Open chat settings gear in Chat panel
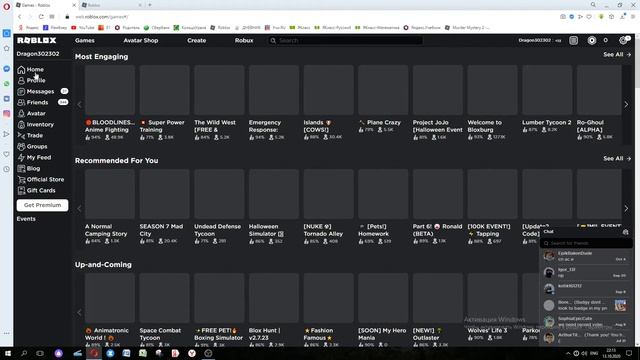Screen dimensions: 640x360 click(x=625, y=232)
